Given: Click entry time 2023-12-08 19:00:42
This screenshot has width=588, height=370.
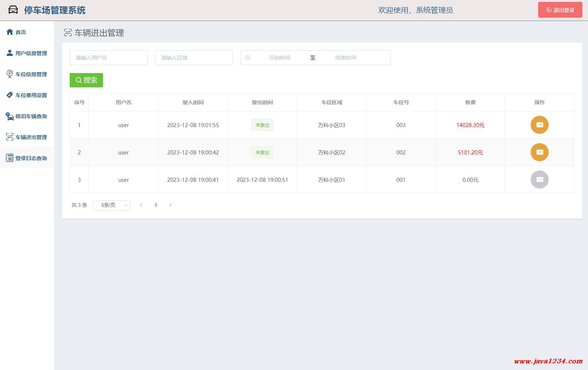Looking at the screenshot, I should click(193, 153).
